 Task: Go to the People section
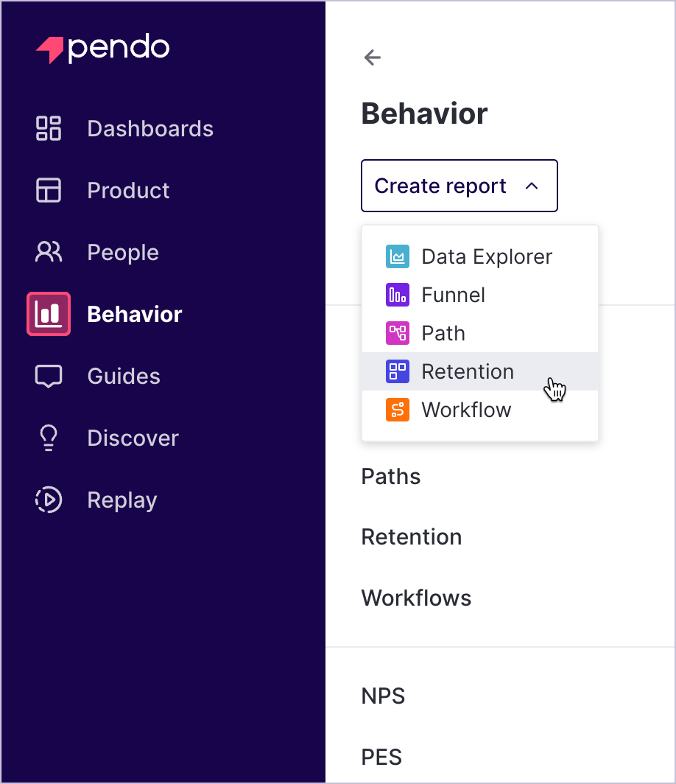point(123,253)
